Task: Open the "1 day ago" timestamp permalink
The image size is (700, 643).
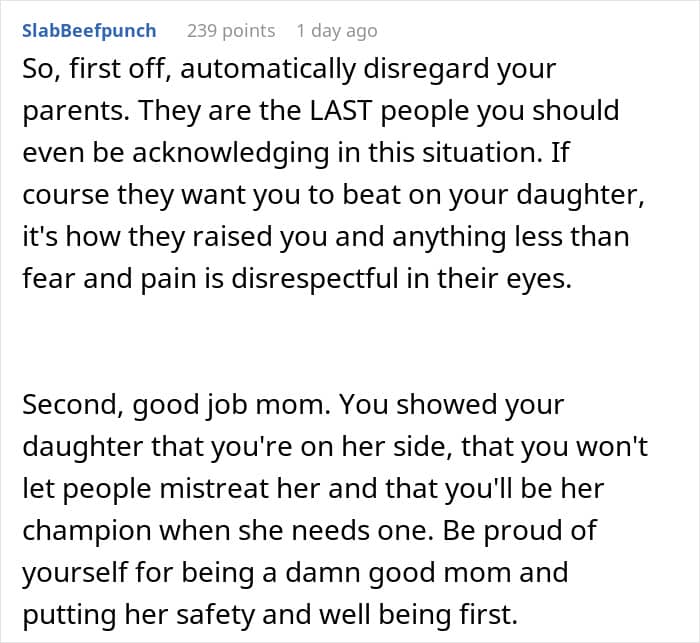Action: (337, 31)
